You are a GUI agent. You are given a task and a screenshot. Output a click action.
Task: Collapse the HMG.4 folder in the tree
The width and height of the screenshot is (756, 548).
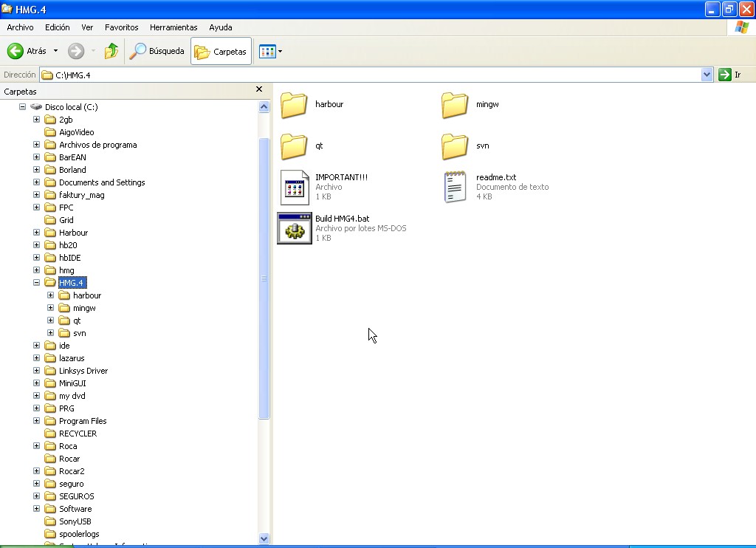pyautogui.click(x=36, y=282)
